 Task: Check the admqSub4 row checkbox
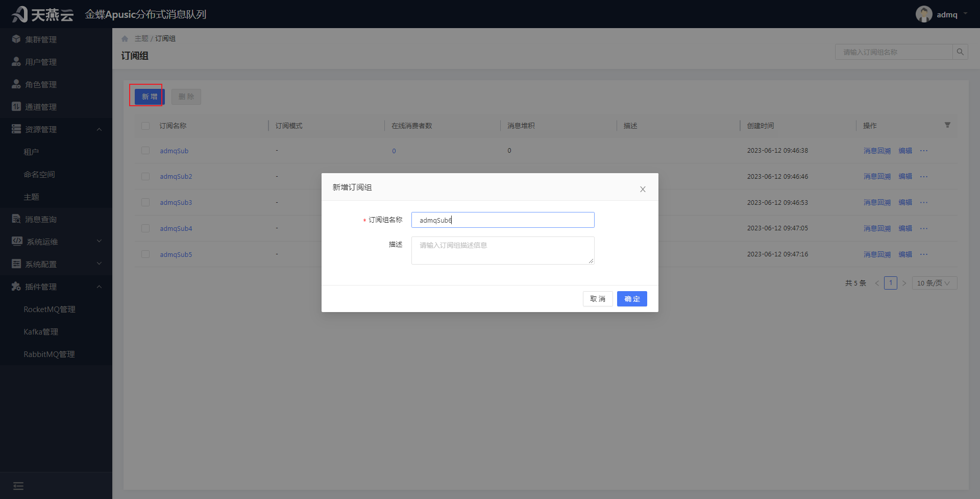click(x=145, y=228)
